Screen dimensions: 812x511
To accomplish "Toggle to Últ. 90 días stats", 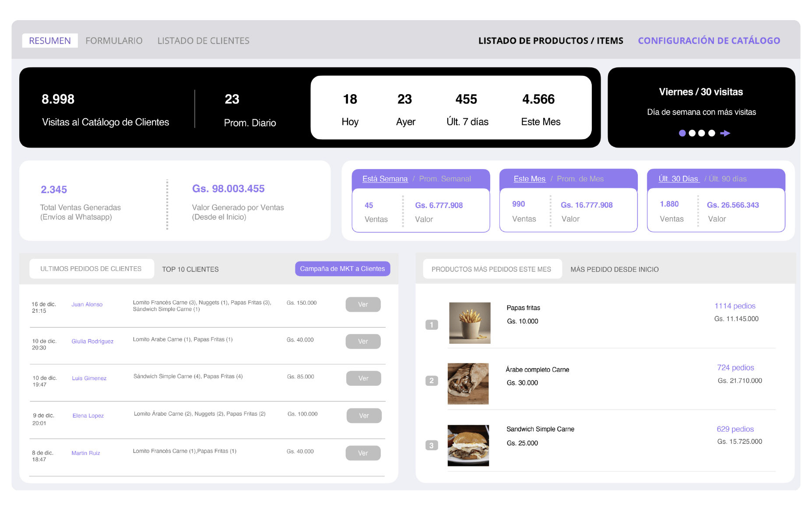I will tap(728, 179).
